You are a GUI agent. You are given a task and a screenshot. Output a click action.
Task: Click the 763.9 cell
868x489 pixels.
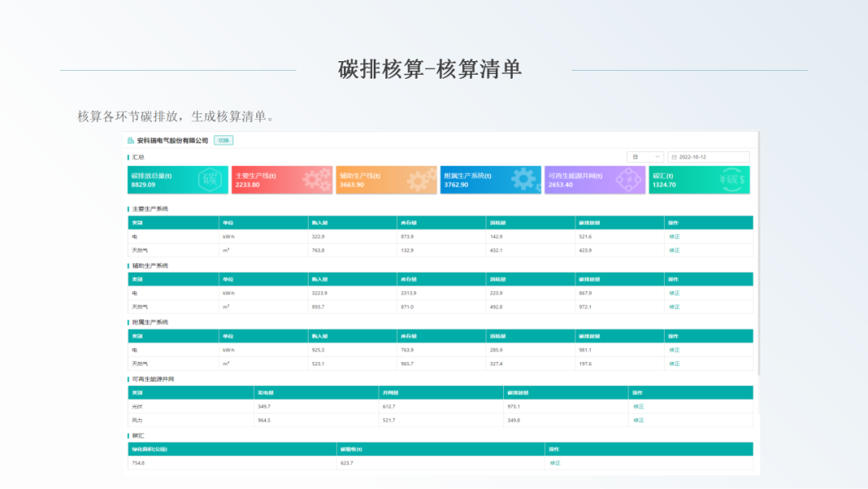click(407, 350)
